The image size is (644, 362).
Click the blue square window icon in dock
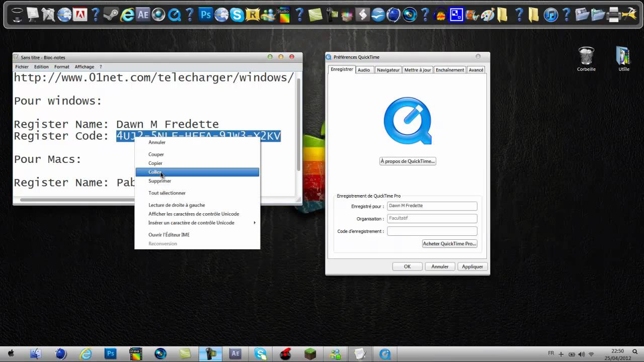456,15
